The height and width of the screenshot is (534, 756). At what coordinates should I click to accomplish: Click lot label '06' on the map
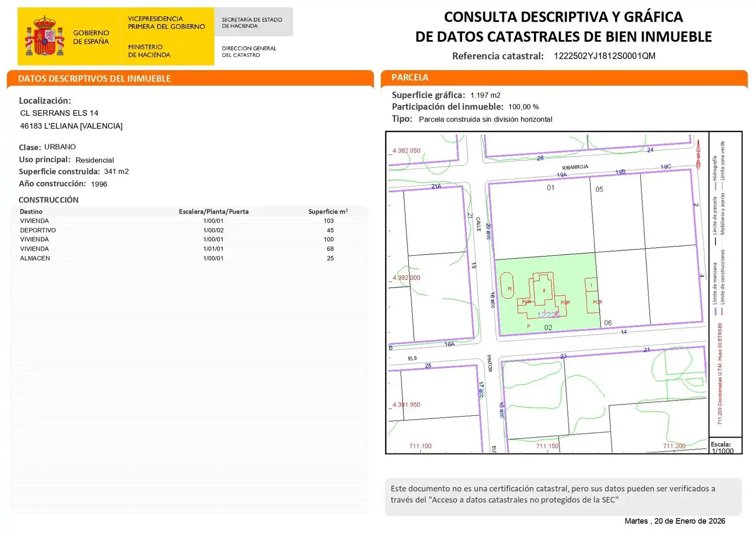(x=608, y=323)
